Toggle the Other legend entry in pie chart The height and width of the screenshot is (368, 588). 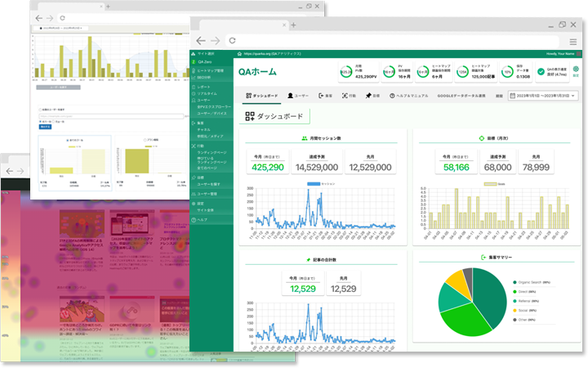point(524,320)
